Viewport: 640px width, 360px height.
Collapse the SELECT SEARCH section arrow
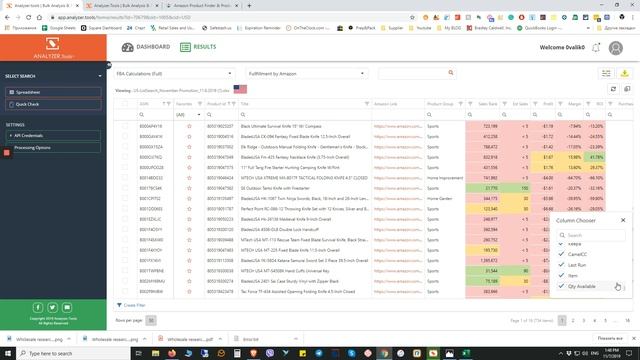[x=100, y=76]
